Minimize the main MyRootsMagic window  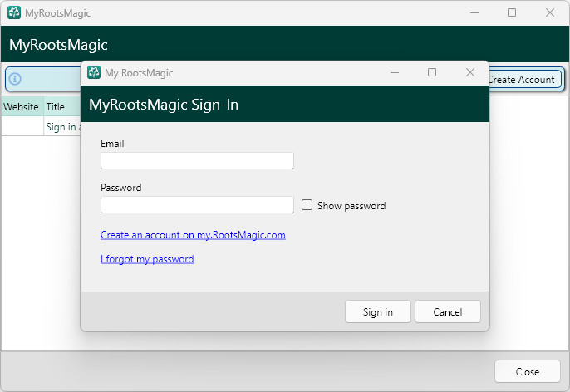click(x=474, y=12)
